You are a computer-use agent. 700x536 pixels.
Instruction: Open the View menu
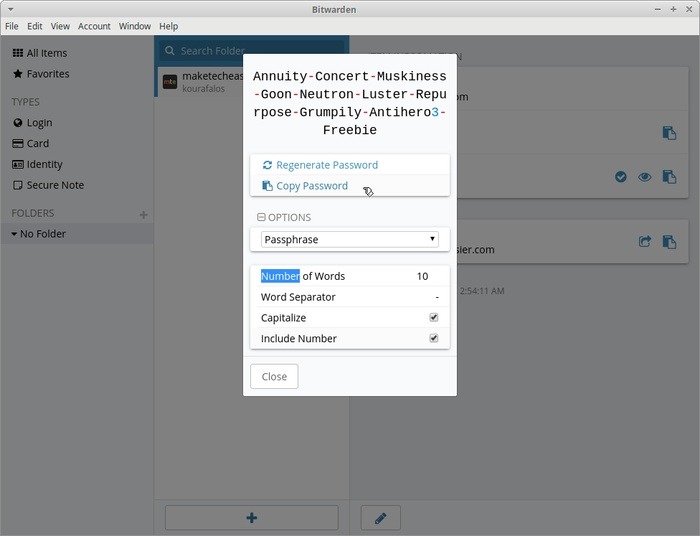click(x=60, y=26)
